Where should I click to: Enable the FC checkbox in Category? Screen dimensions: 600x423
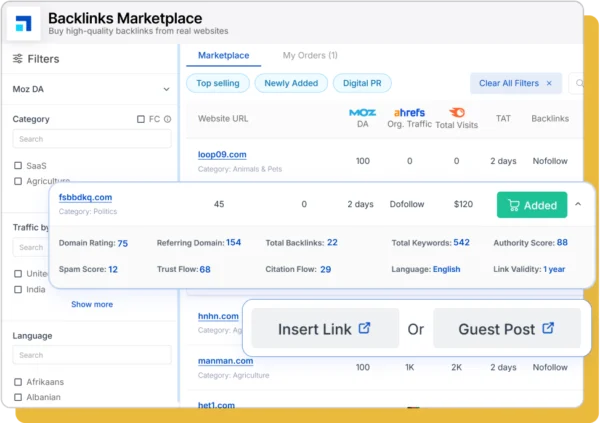pos(141,119)
